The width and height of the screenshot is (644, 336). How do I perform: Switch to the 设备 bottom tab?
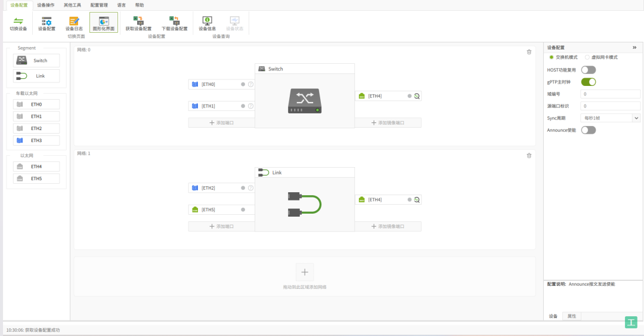pyautogui.click(x=553, y=316)
